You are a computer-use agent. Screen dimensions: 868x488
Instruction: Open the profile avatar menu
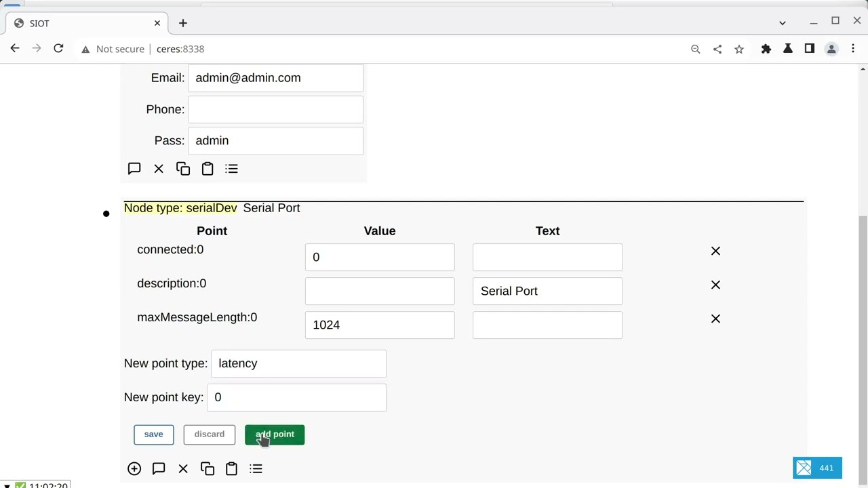(831, 49)
